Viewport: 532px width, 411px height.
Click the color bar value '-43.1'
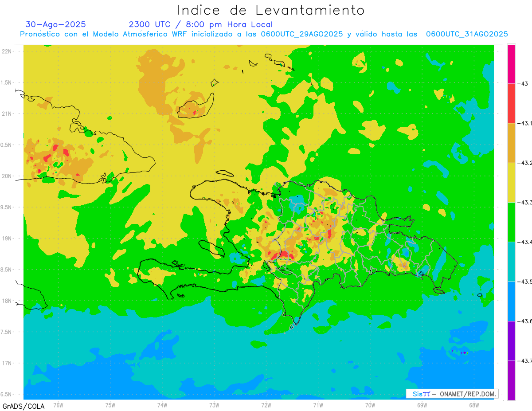(x=525, y=123)
